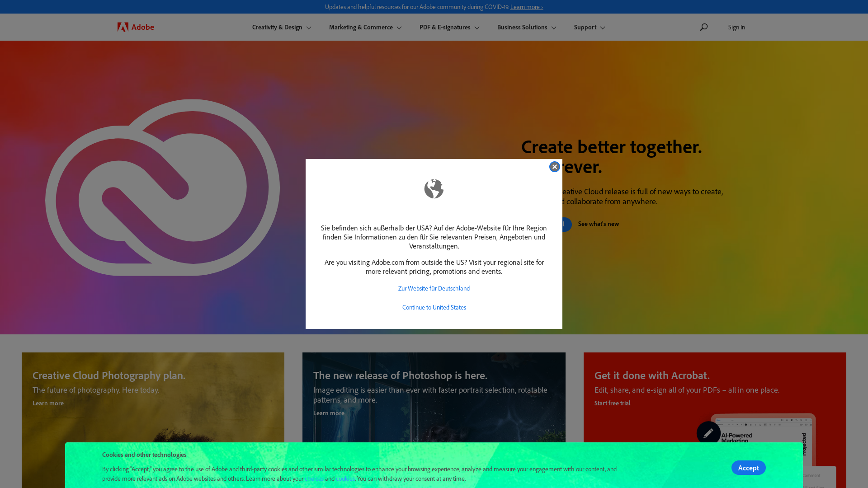Expand the Creativity & Design menu
This screenshot has height=488, width=868.
tap(282, 27)
